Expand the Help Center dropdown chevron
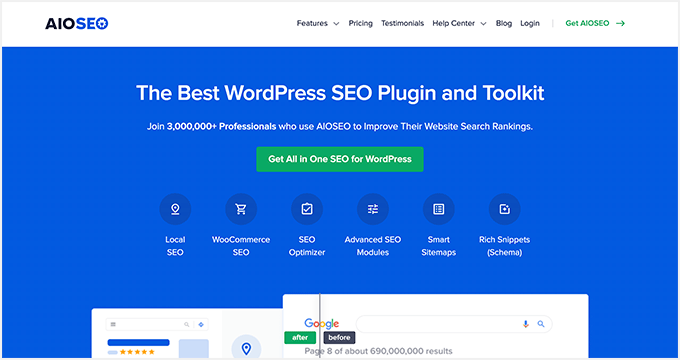This screenshot has width=680, height=360. (484, 24)
